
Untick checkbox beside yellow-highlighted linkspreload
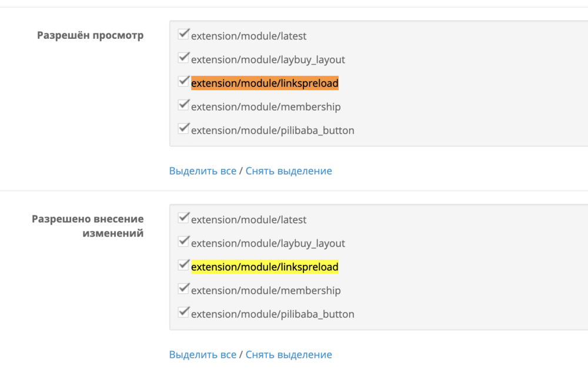pos(183,266)
